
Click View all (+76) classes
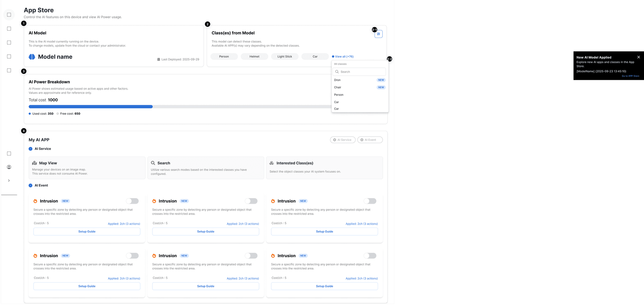[x=344, y=57]
